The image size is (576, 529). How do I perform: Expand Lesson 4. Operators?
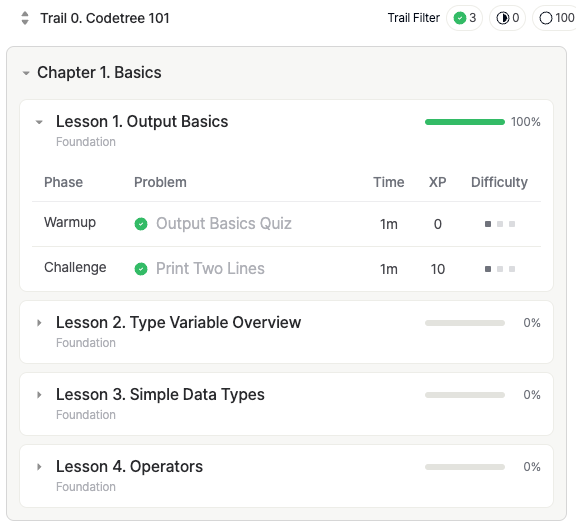coord(39,467)
